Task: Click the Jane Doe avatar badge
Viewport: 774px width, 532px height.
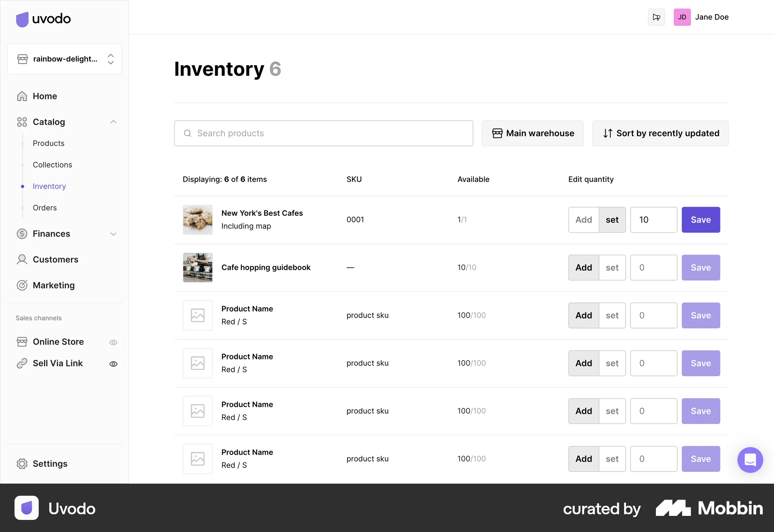Action: [682, 17]
